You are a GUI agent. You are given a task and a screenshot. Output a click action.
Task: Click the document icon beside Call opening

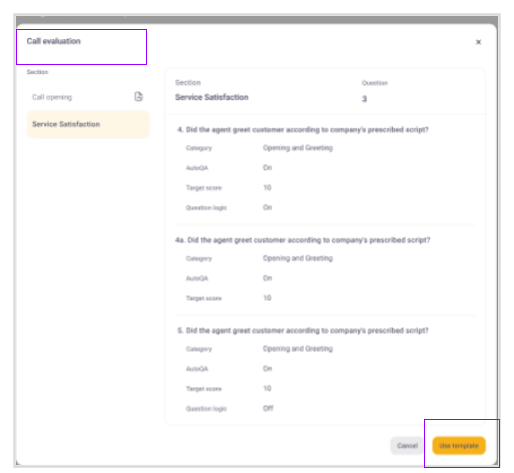139,97
